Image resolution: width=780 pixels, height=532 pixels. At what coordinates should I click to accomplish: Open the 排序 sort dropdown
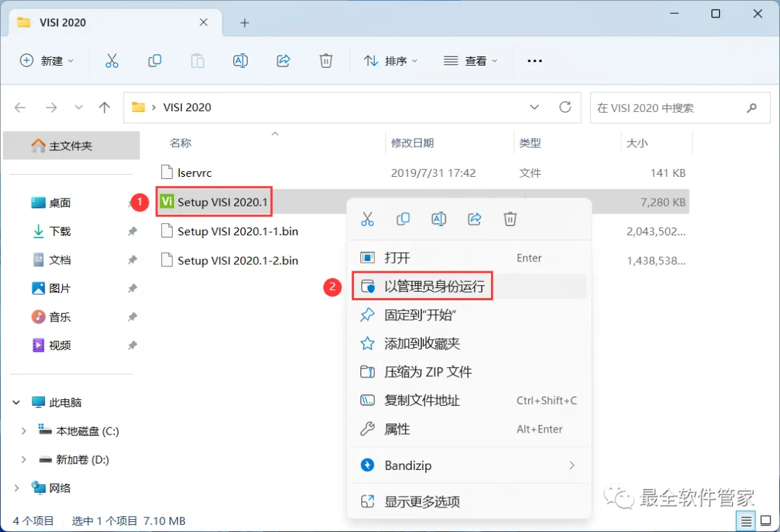pos(391,61)
